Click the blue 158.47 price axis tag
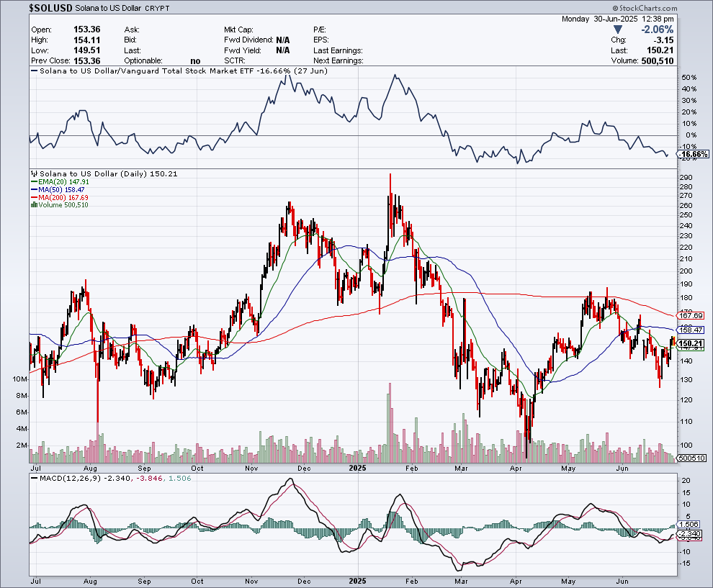This screenshot has height=588, width=713. [x=691, y=330]
